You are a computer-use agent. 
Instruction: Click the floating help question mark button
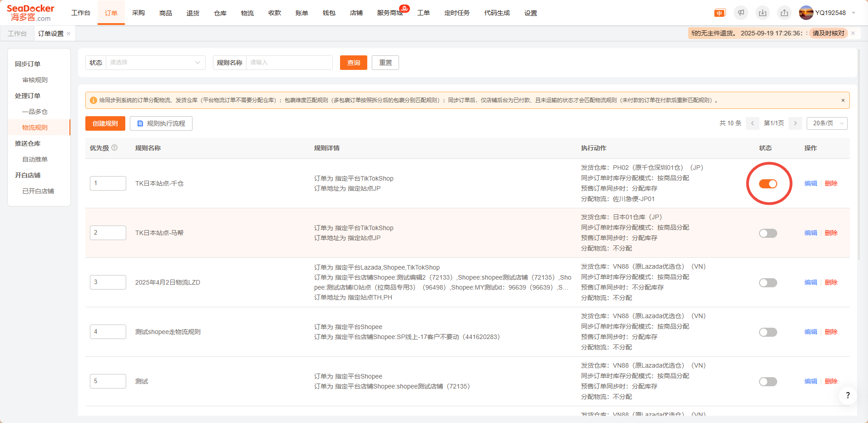[x=847, y=395]
